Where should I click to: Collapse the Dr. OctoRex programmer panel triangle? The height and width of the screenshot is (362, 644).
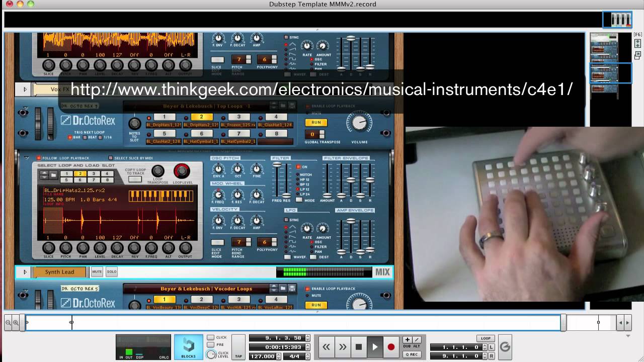click(x=26, y=158)
